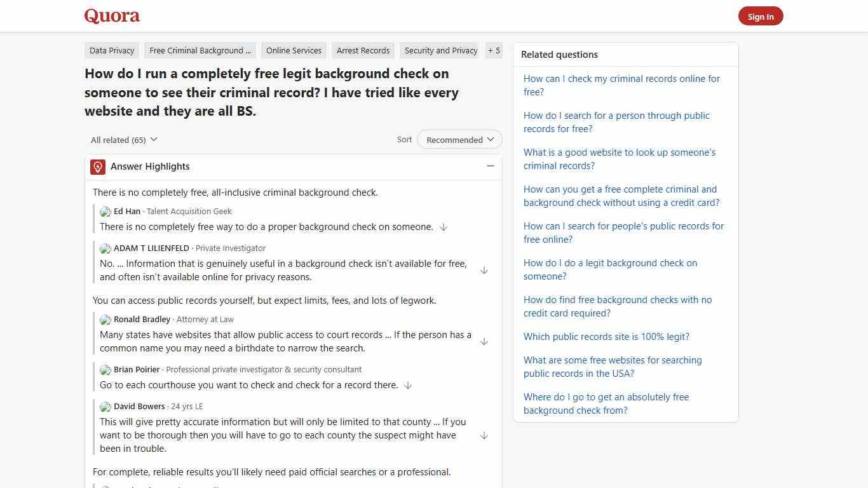Open David Bowers's profile avatar

pyautogui.click(x=105, y=407)
